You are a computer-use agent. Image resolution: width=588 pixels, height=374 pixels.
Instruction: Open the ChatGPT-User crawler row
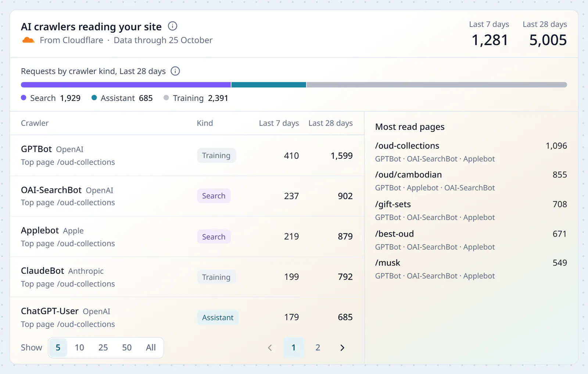(x=187, y=317)
